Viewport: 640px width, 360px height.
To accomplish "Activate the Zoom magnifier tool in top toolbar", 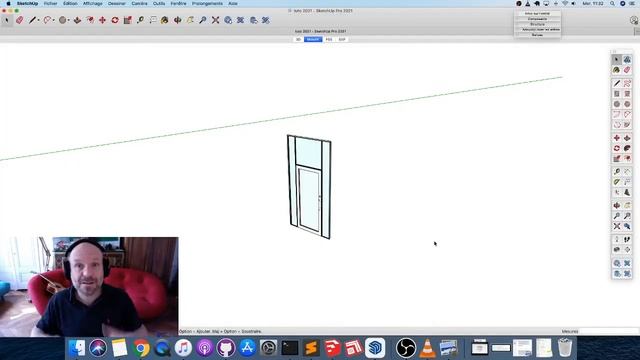I will (203, 20).
